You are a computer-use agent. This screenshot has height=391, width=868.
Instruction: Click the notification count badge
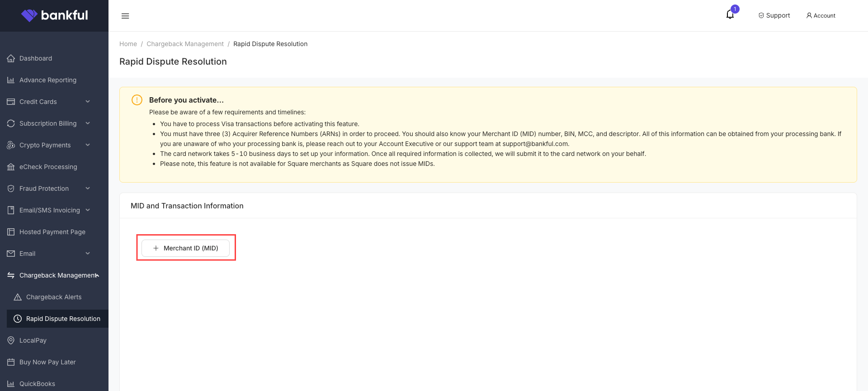pos(735,9)
